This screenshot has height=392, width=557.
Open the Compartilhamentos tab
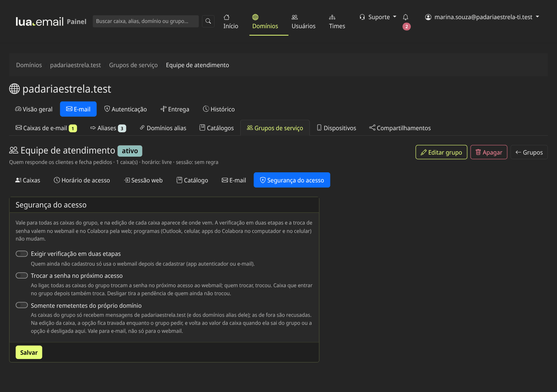pos(400,128)
